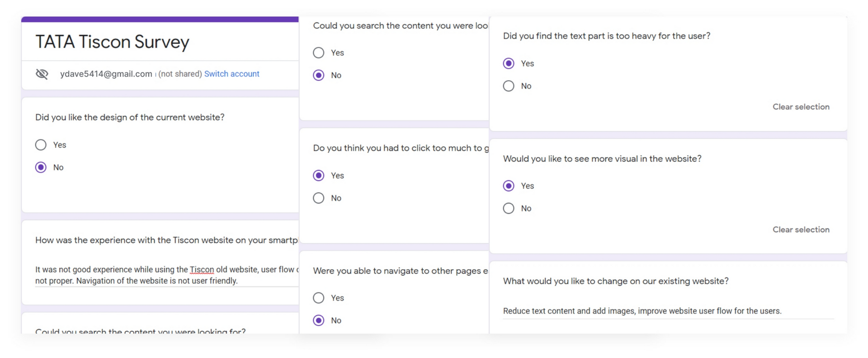Click the ydave5414@gmail.com email text
Screen dimensions: 868x358
106,74
